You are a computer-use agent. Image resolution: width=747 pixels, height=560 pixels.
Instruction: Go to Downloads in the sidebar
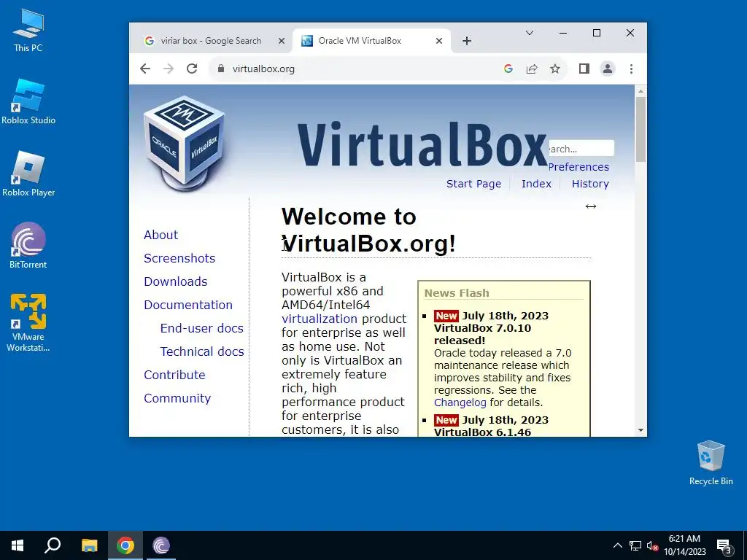click(x=175, y=281)
